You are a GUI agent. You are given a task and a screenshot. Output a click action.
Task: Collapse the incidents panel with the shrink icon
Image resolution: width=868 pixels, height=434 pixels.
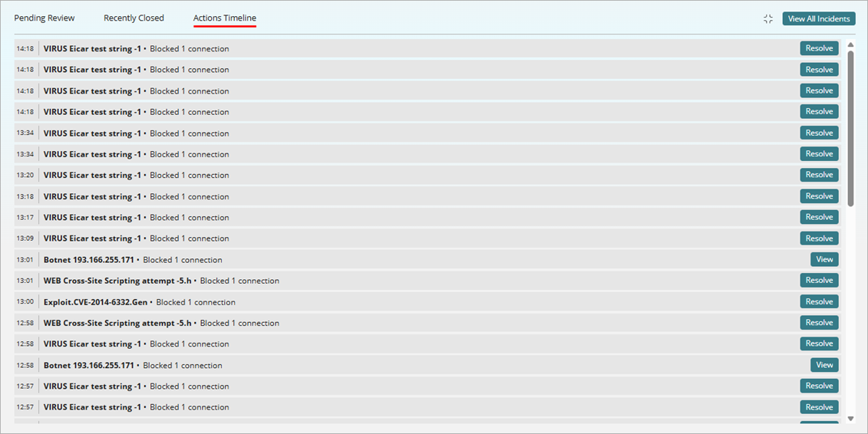[x=767, y=19]
